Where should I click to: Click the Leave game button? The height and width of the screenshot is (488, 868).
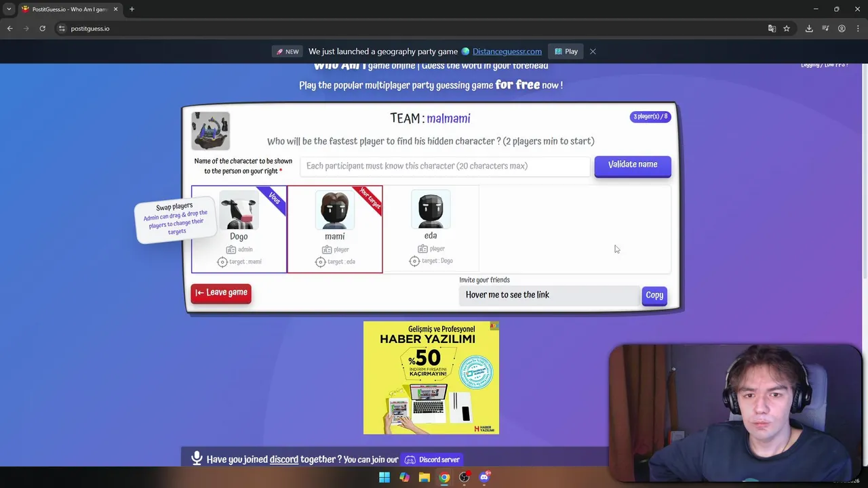coord(221,293)
